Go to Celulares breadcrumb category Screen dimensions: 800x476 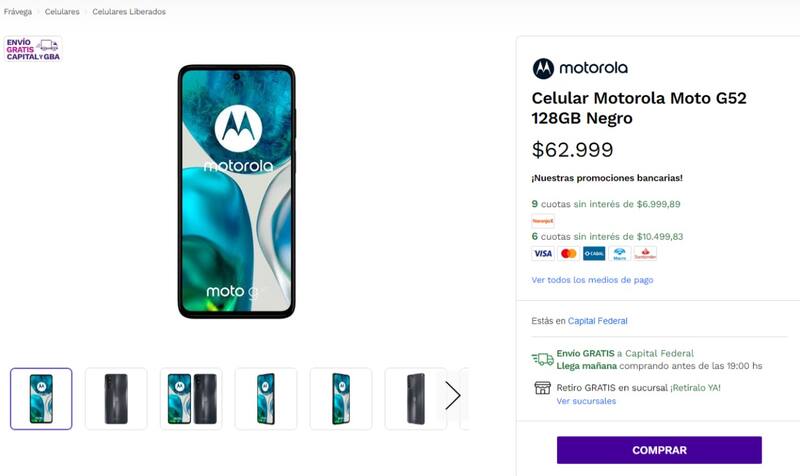tap(62, 12)
